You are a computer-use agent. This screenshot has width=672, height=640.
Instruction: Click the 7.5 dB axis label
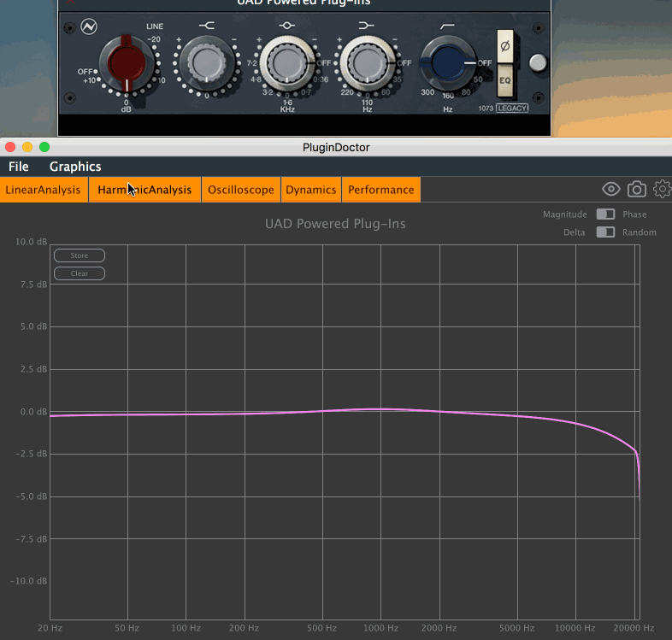33,285
